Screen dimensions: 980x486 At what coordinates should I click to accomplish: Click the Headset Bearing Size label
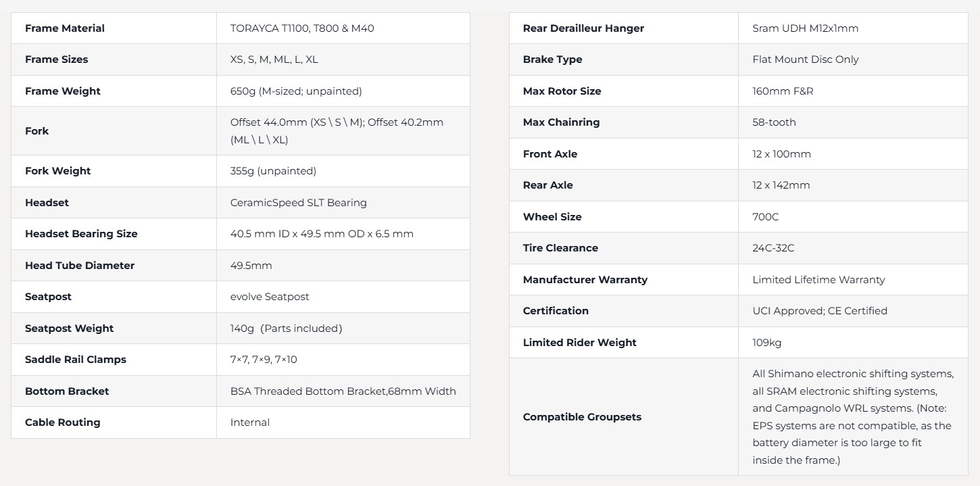(x=81, y=234)
